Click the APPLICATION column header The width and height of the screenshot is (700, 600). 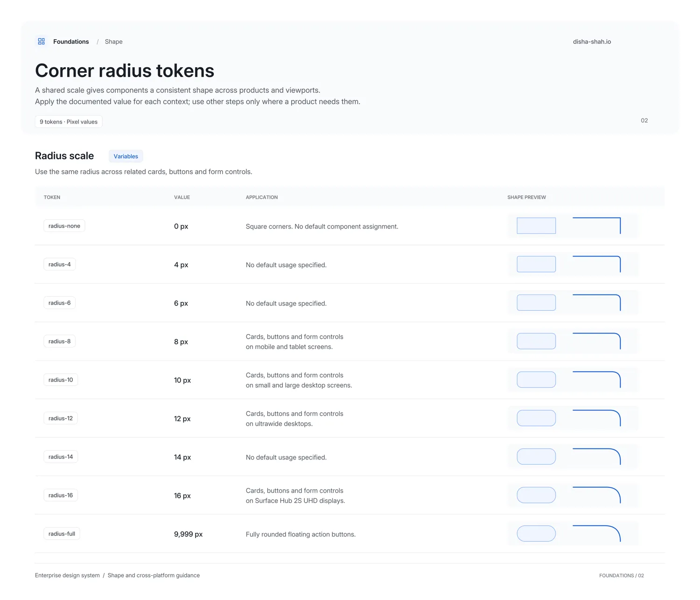tap(262, 197)
